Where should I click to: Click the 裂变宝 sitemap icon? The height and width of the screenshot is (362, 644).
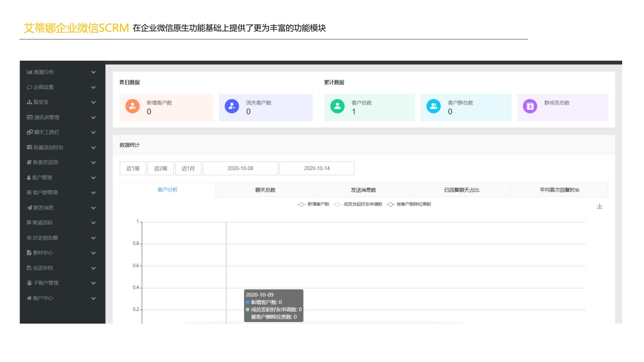click(x=29, y=102)
